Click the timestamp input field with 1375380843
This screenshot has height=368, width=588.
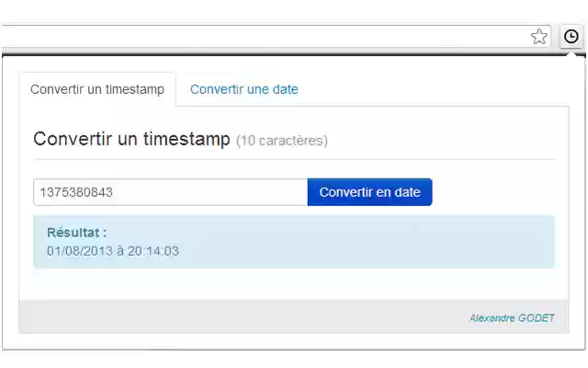[171, 192]
